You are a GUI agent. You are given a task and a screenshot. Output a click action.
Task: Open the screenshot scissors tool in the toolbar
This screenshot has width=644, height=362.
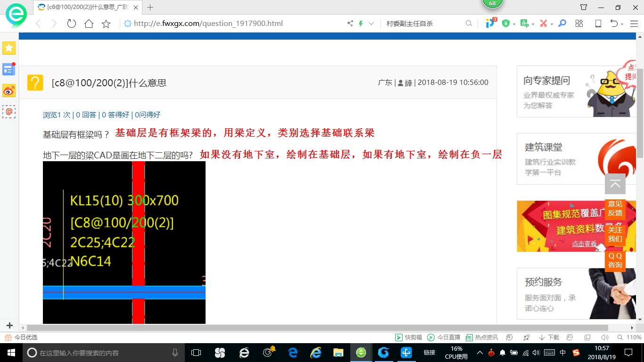[x=544, y=23]
